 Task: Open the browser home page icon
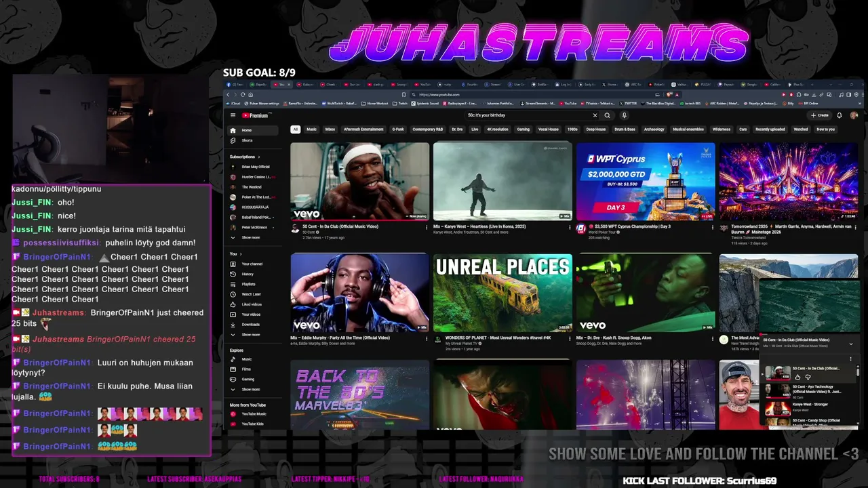252,94
